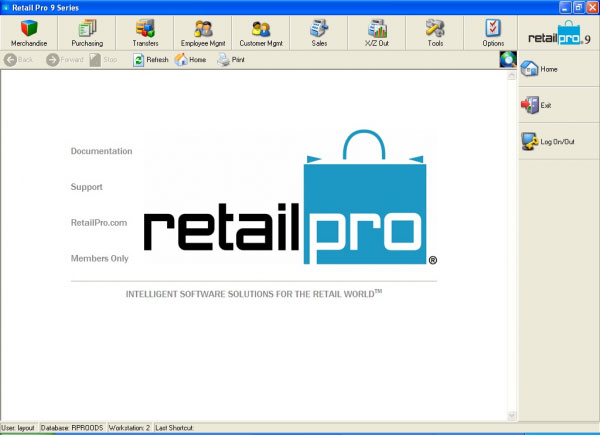600x435 pixels.
Task: Visit the RetailPro.com link
Action: (x=99, y=223)
